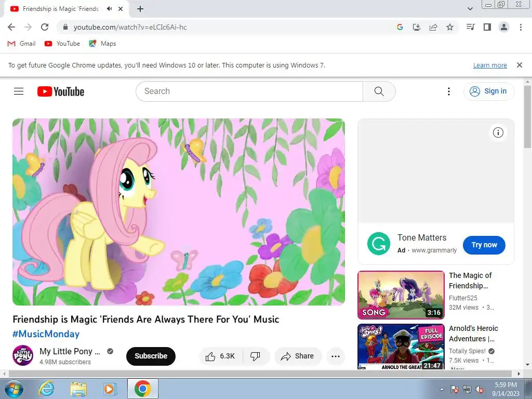Click the volume tray icon
Image resolution: width=532 pixels, height=399 pixels.
click(x=480, y=390)
